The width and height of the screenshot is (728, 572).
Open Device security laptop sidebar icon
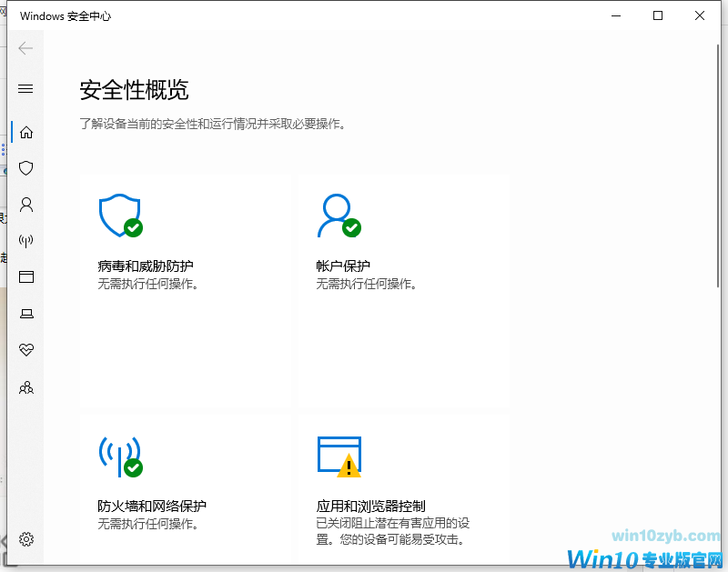pyautogui.click(x=26, y=314)
